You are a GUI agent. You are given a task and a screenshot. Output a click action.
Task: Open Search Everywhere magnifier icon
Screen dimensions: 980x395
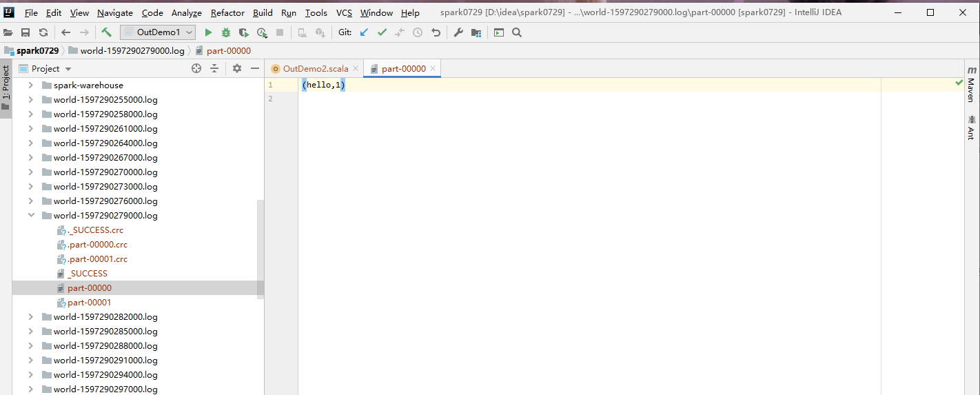tap(517, 32)
